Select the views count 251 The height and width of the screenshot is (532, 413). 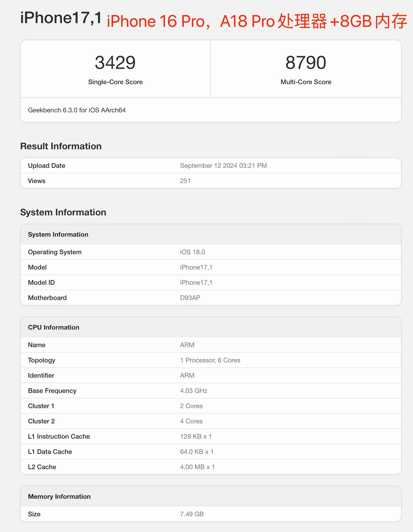point(185,181)
